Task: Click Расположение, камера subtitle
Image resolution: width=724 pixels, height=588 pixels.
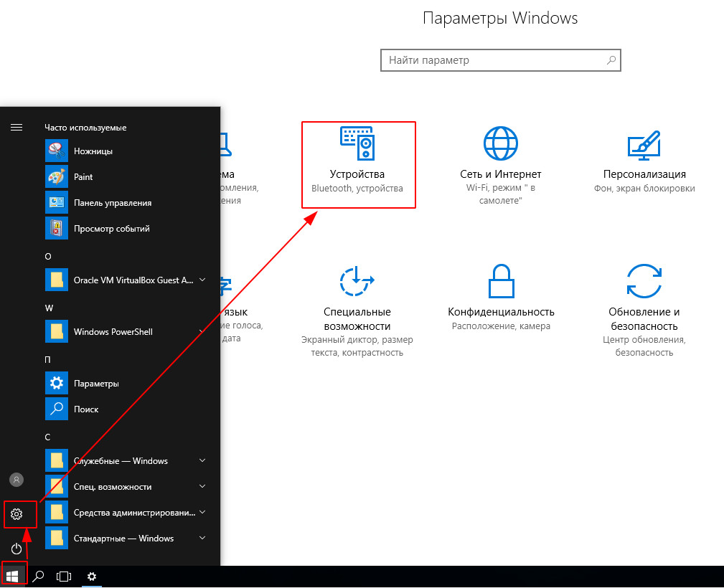Action: click(501, 326)
